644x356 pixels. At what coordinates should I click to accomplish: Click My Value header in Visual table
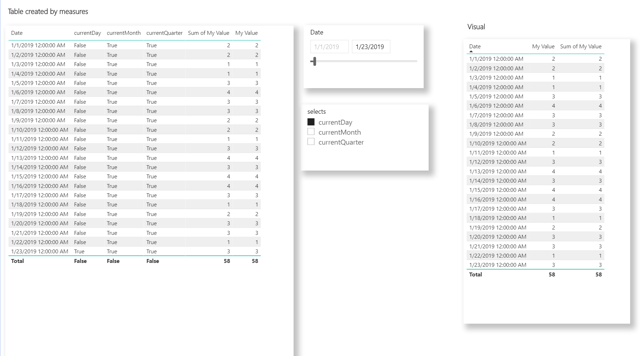point(543,47)
